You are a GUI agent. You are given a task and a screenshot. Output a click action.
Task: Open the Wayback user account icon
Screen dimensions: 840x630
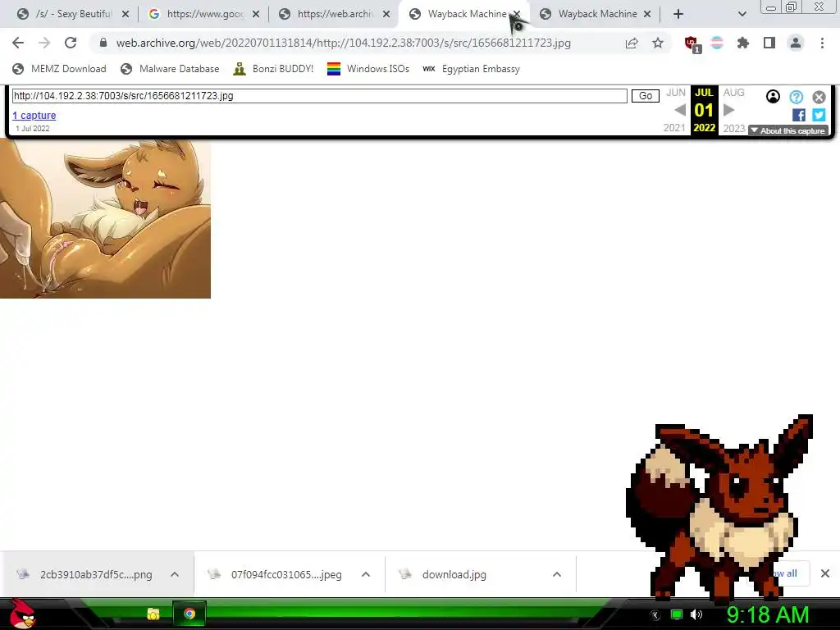tap(773, 97)
